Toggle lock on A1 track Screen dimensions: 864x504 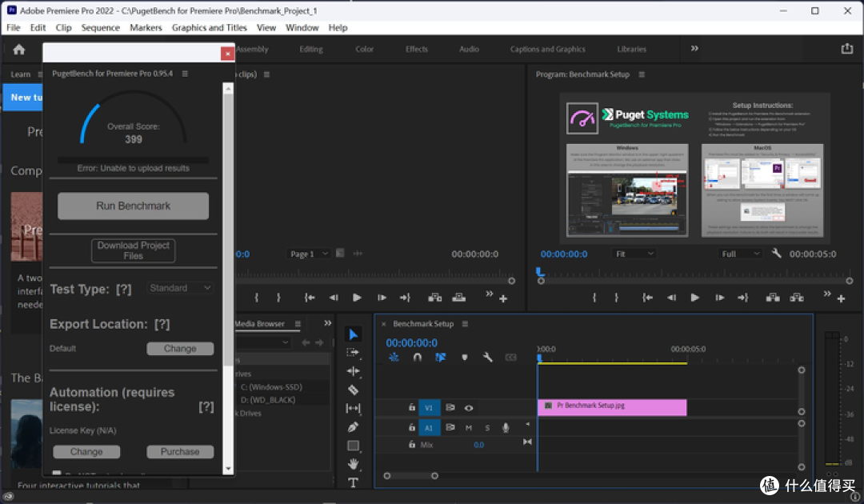412,427
